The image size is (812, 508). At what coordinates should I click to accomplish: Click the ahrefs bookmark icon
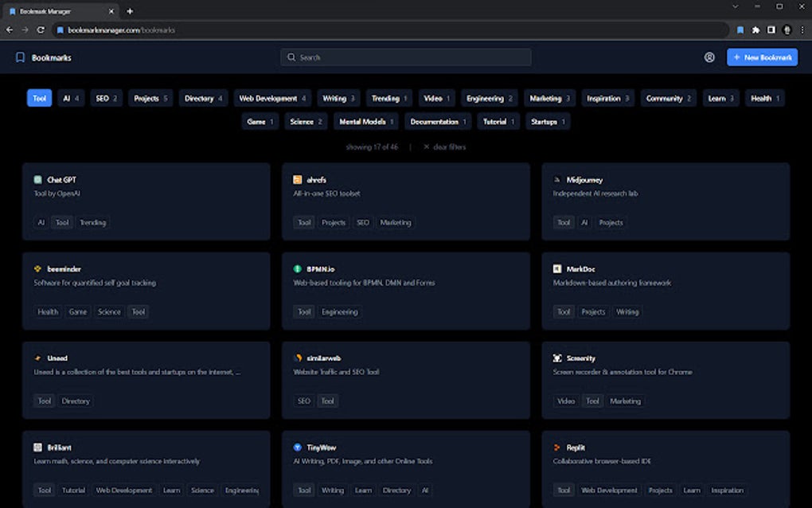click(x=297, y=179)
